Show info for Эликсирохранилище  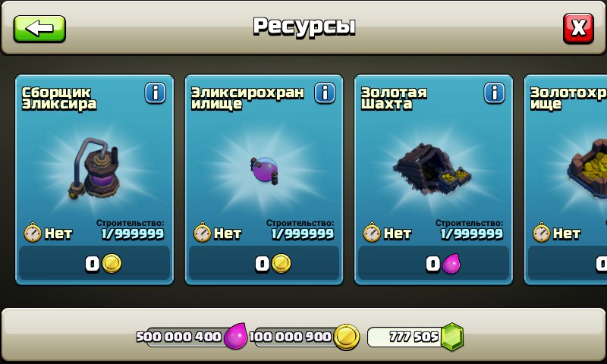325,93
